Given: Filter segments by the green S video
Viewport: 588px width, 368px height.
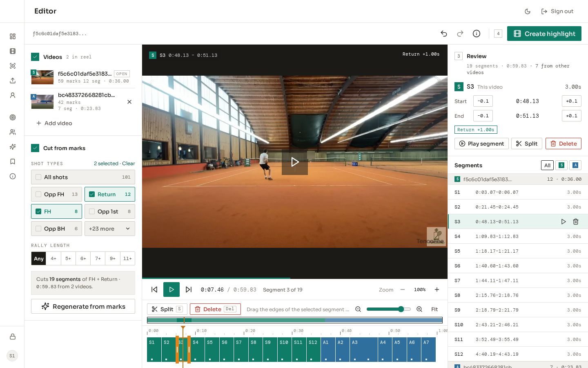Looking at the screenshot, I should pos(561,165).
